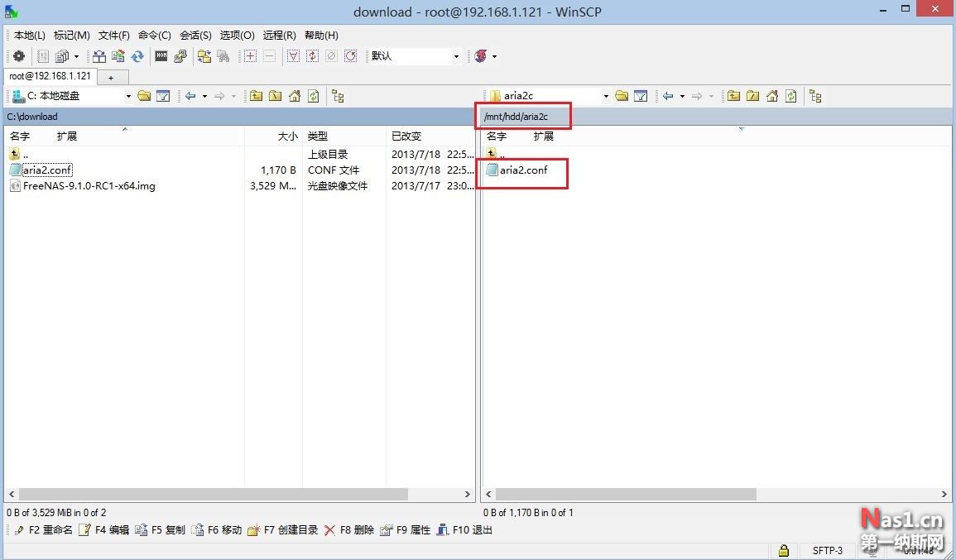The width and height of the screenshot is (956, 560).
Task: Refresh the remote panel directory
Action: (x=790, y=96)
